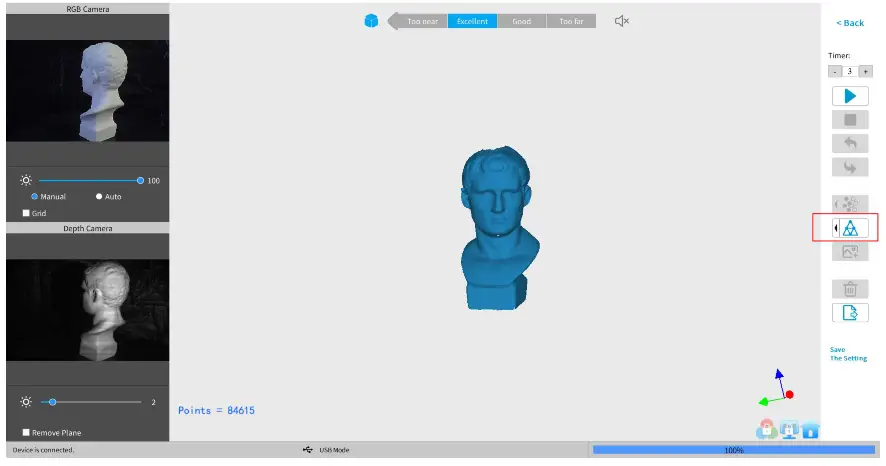Screen dimensions: 886x466
Task: Click the Depth Camera preview image
Action: [88, 310]
